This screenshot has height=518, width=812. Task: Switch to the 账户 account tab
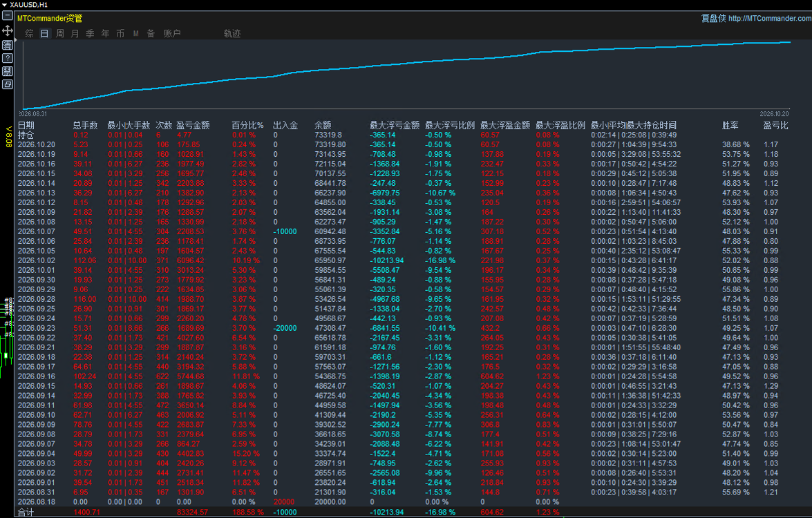pyautogui.click(x=172, y=34)
